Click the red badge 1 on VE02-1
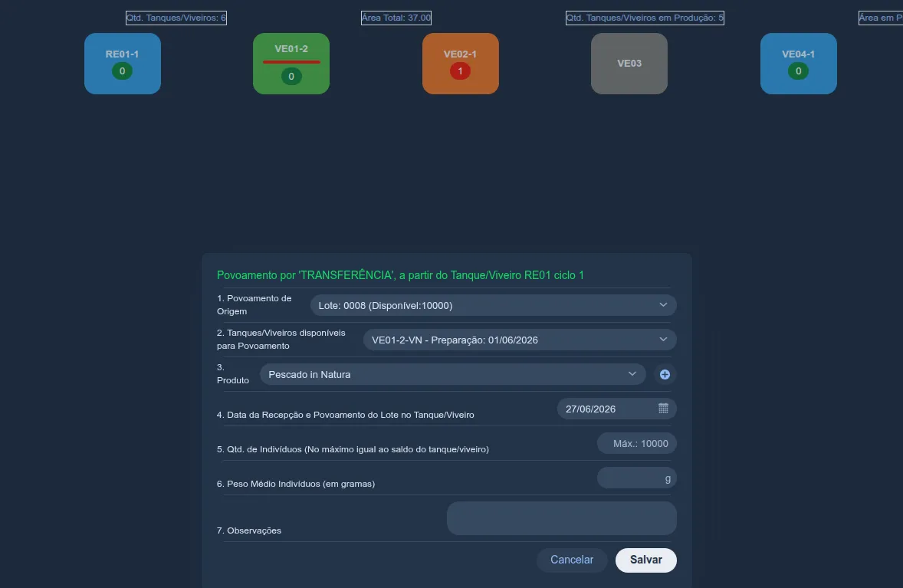Viewport: 903px width, 588px height. (460, 71)
